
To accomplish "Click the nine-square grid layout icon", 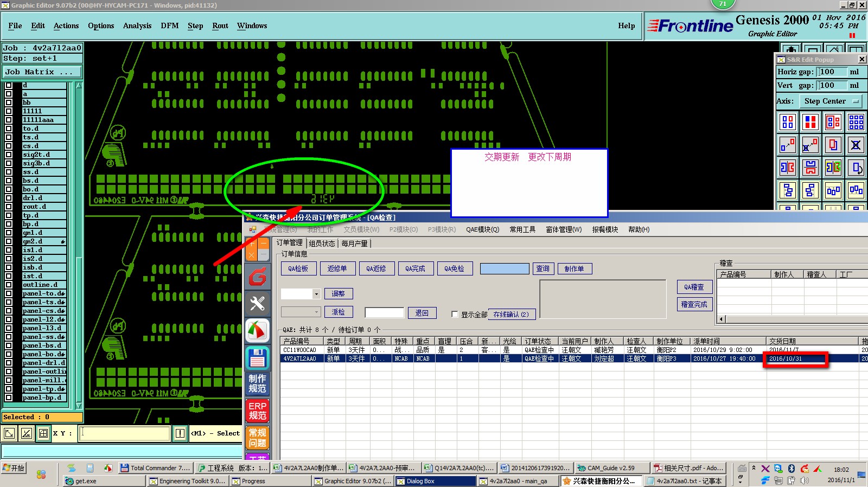I will point(856,122).
